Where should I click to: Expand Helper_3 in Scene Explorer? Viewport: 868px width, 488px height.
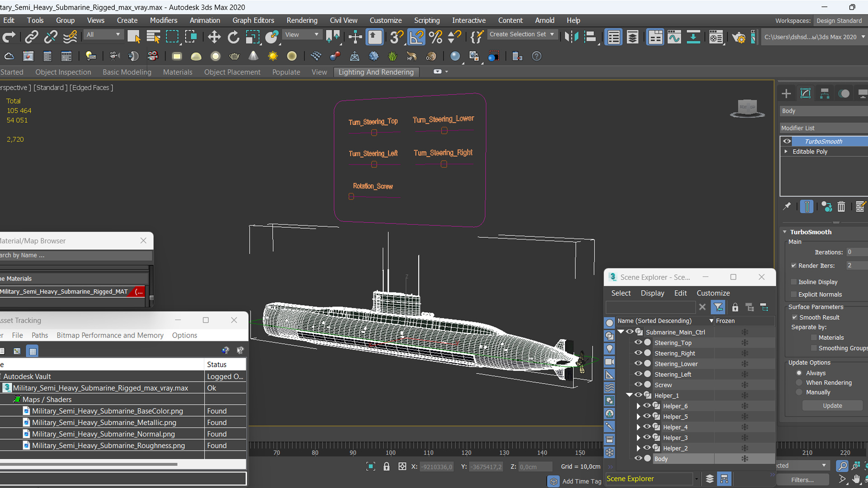point(638,437)
